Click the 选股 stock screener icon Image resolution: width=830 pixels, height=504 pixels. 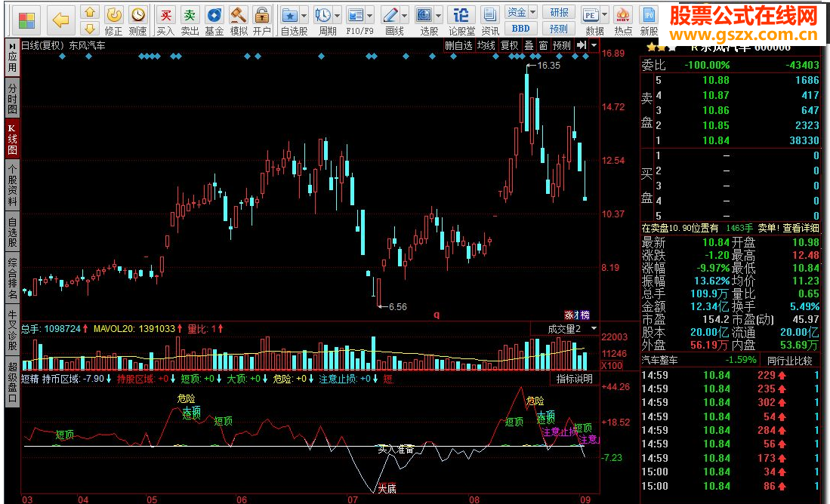pyautogui.click(x=424, y=15)
